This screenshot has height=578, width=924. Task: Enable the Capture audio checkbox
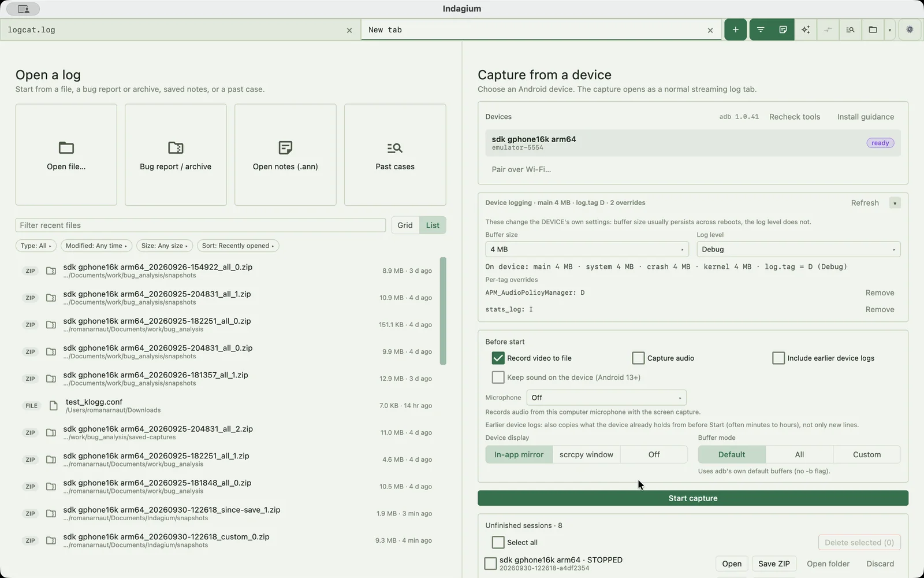(638, 358)
